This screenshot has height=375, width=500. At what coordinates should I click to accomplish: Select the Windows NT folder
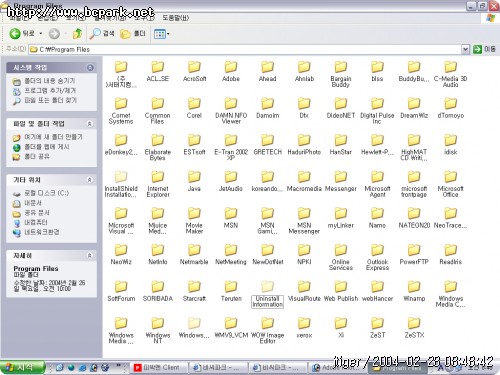[157, 331]
